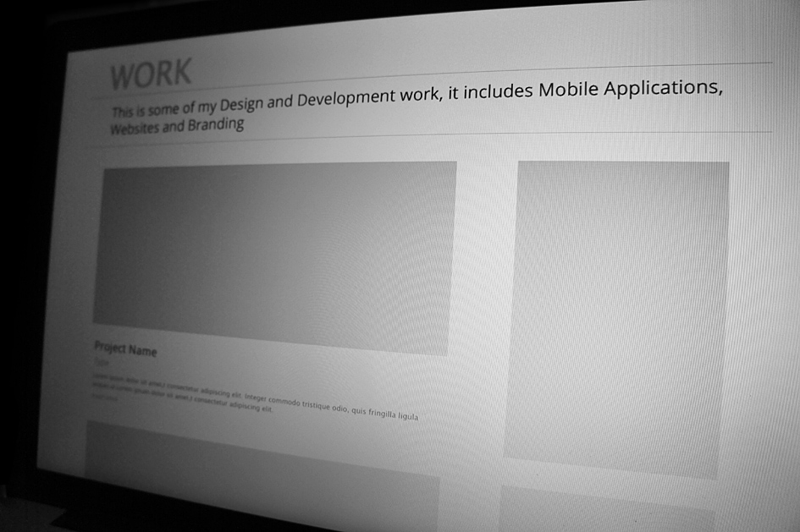Click the lorem ipsum project description paragraph
This screenshot has height=532, width=800.
coord(255,397)
